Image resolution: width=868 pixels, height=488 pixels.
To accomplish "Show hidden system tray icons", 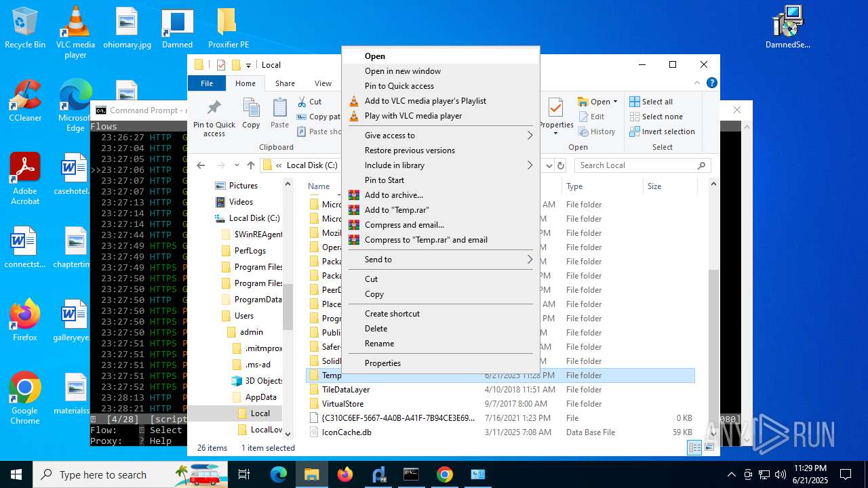I will 731,474.
